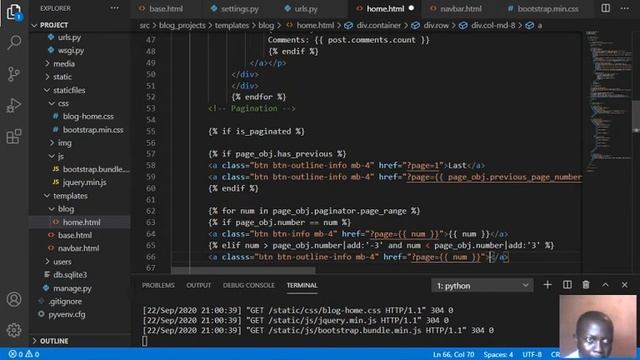Select home.html in the file tree
This screenshot has height=360, width=640.
click(80, 222)
